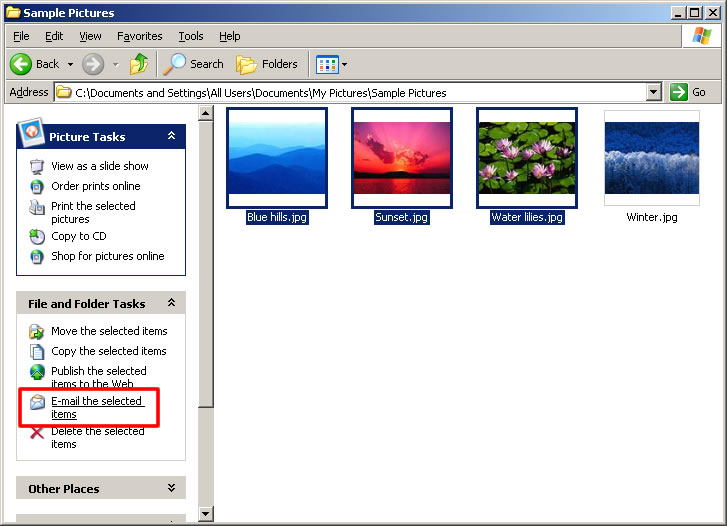Select the Winter.jpg thumbnail

(652, 158)
